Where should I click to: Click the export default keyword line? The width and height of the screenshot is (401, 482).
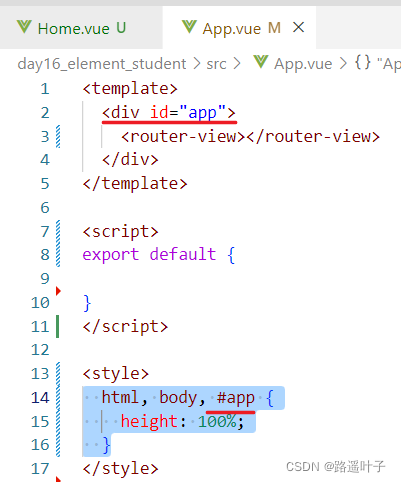159,255
